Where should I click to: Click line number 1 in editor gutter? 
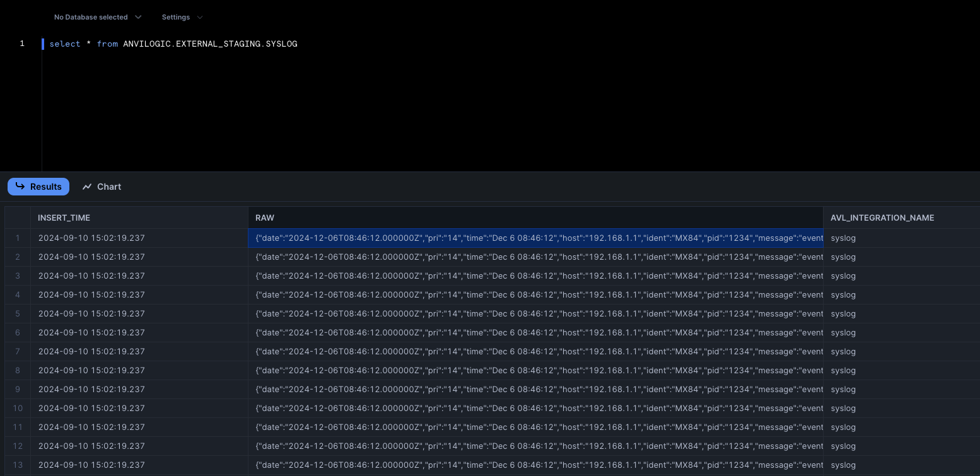22,44
